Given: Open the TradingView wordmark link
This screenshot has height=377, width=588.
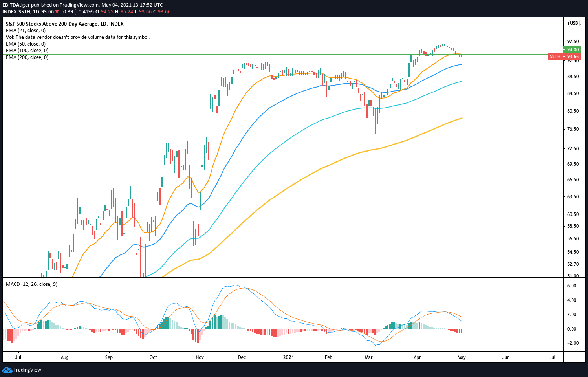Looking at the screenshot, I should coord(27,370).
